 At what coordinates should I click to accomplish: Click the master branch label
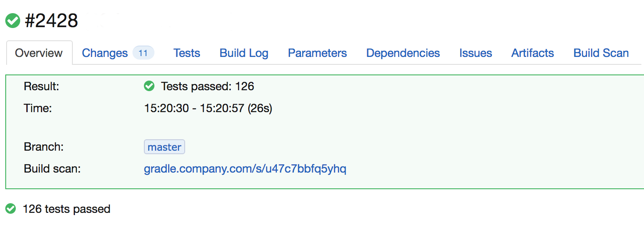[165, 147]
